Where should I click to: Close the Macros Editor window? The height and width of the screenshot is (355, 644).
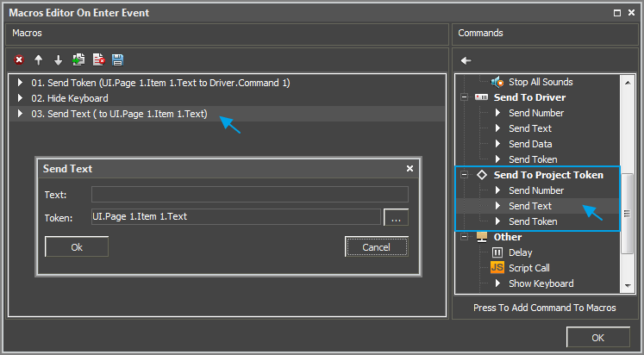[631, 13]
